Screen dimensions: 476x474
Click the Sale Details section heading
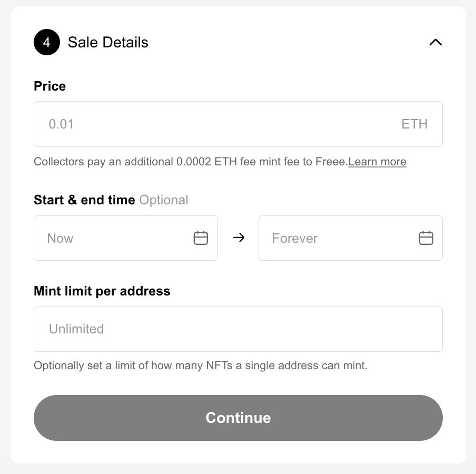108,42
